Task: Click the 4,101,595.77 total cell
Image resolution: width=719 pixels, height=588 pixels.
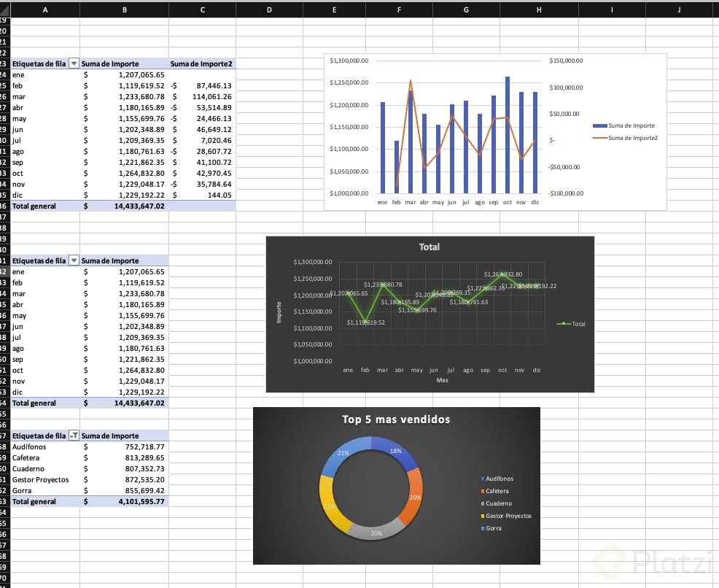Action: pos(124,501)
